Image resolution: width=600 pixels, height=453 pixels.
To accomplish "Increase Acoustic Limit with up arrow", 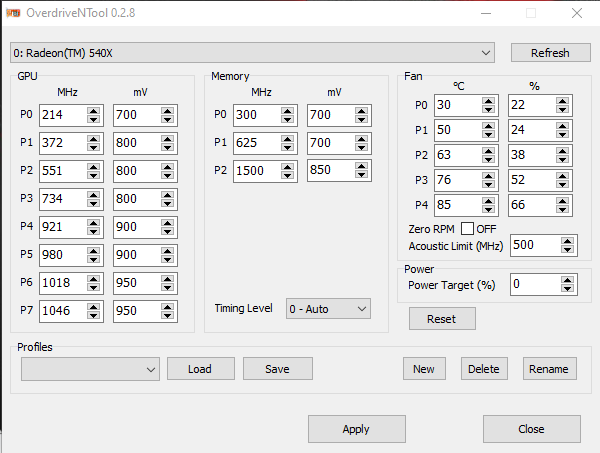I will (567, 241).
